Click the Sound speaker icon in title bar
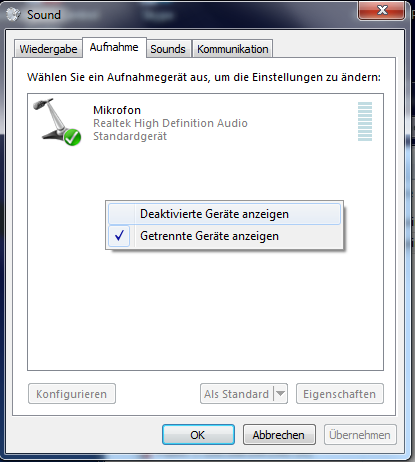 [13, 14]
